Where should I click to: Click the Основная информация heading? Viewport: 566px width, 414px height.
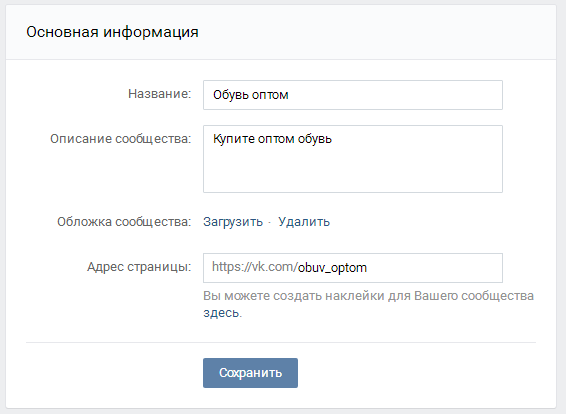(112, 32)
